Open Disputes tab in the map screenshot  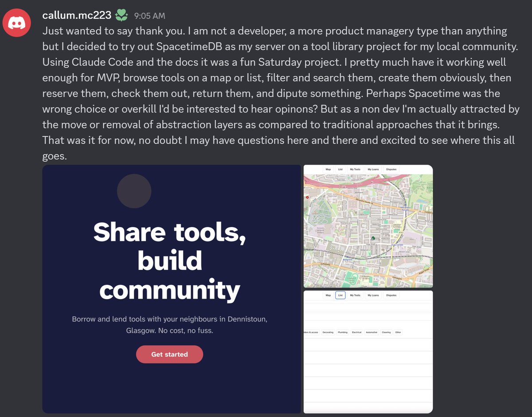point(391,169)
